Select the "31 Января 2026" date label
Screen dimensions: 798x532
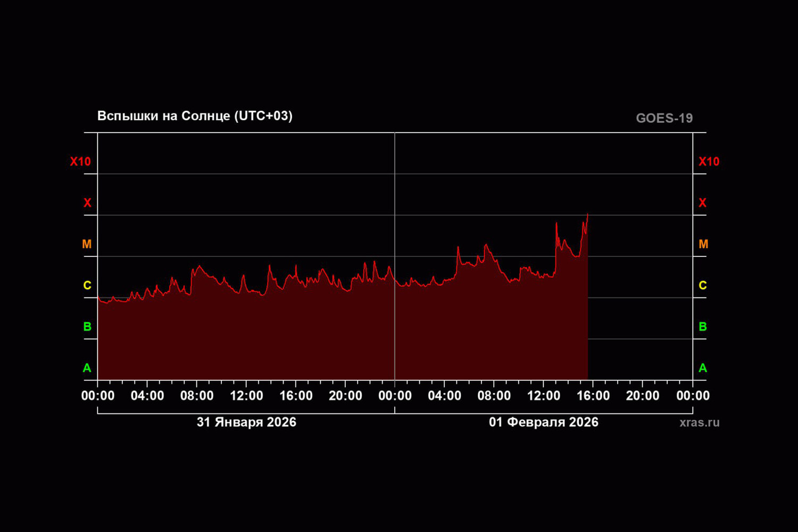point(246,422)
